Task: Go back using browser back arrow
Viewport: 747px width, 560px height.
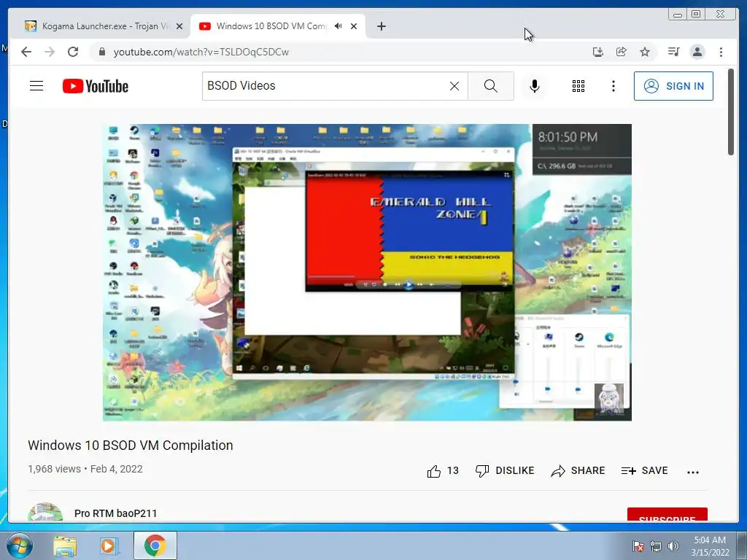Action: tap(26, 52)
